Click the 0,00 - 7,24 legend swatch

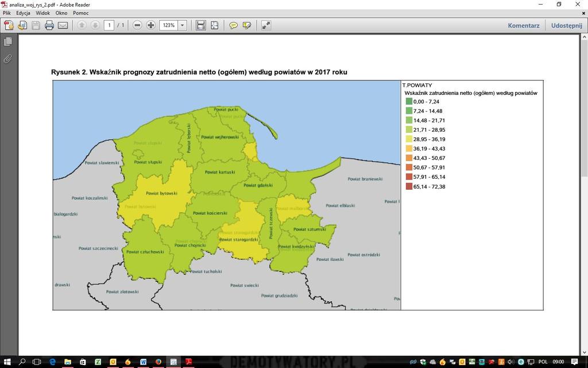(x=409, y=101)
